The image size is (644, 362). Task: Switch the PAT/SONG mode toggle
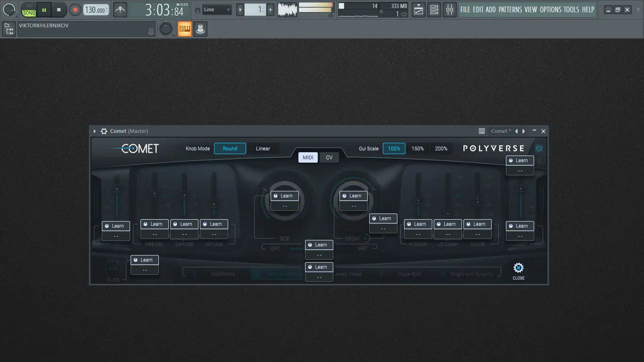(29, 9)
